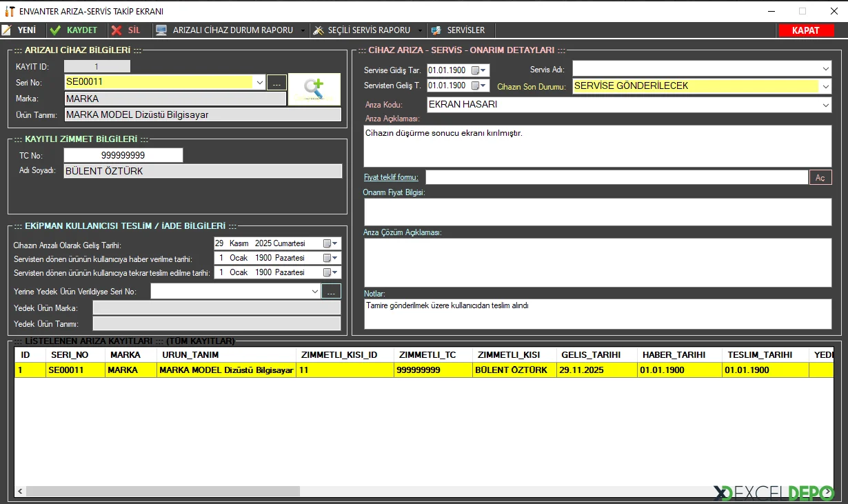Expand the Seri No dropdown
Viewport: 848px width, 504px height.
pos(260,82)
